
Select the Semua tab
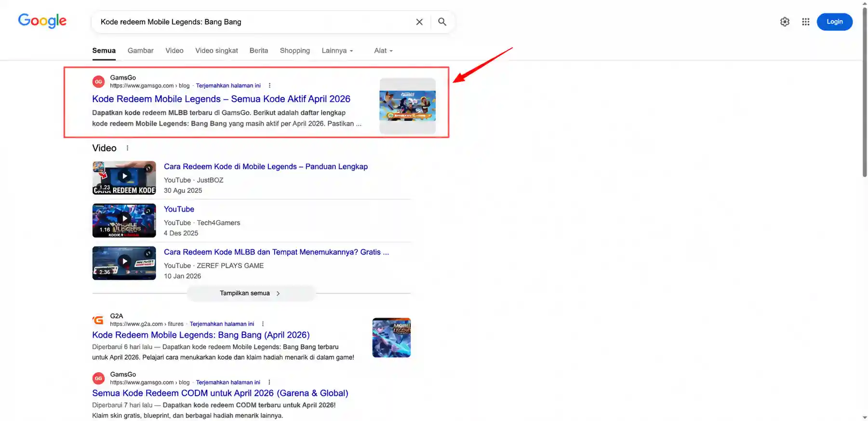(x=104, y=51)
